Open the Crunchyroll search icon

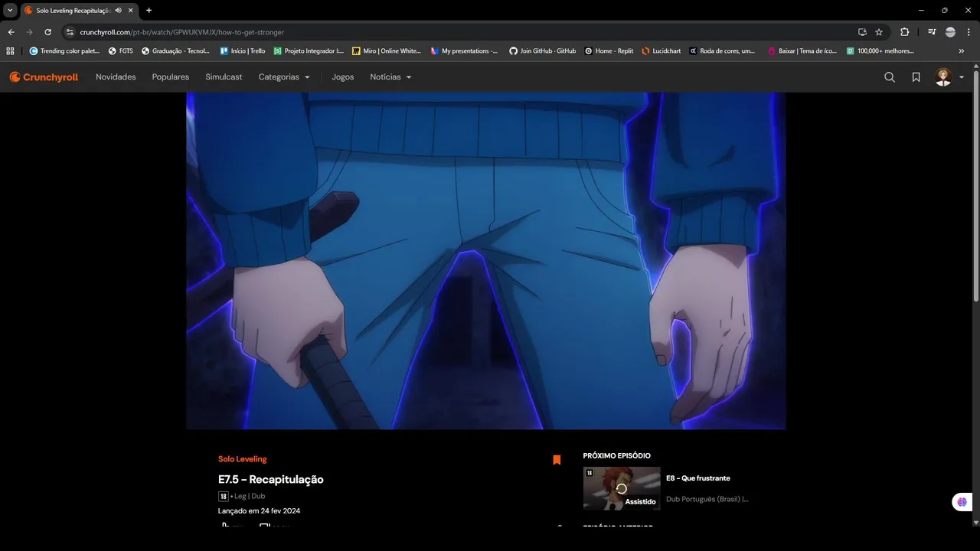(x=890, y=77)
